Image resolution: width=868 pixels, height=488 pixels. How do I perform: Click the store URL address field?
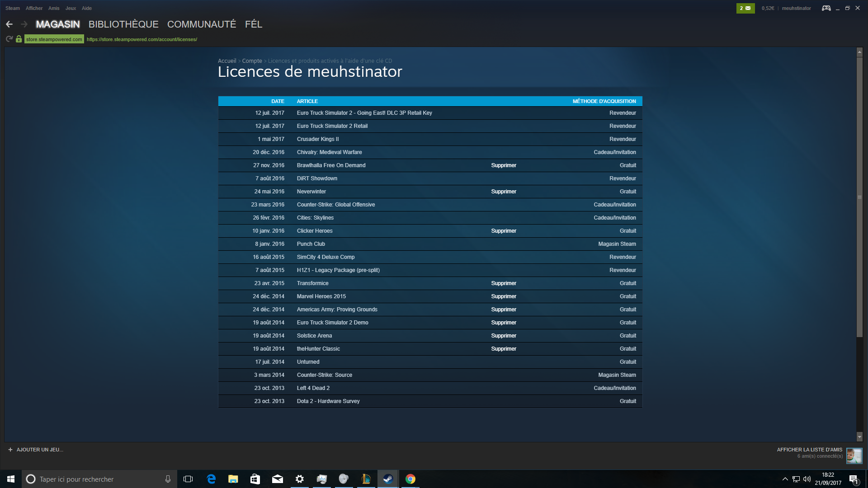pyautogui.click(x=142, y=39)
